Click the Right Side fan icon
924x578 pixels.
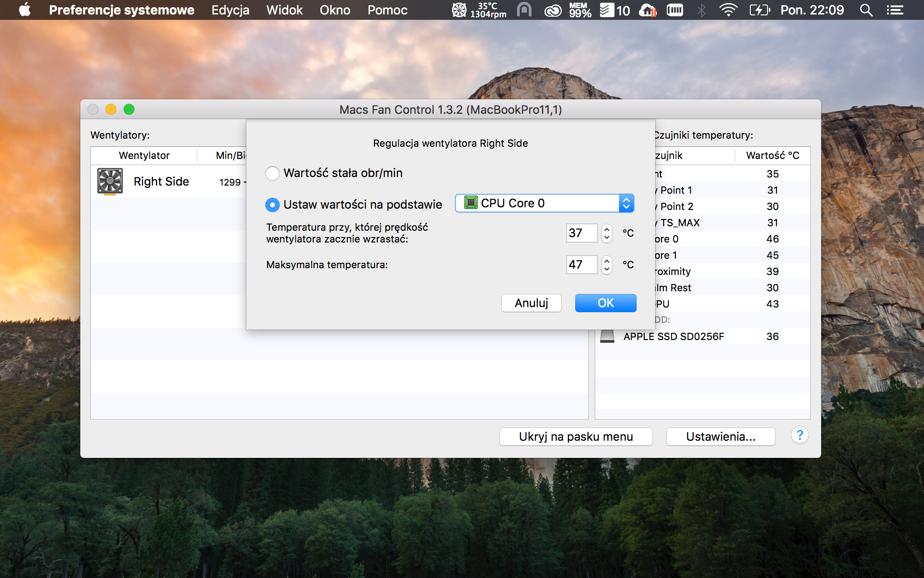pos(110,182)
